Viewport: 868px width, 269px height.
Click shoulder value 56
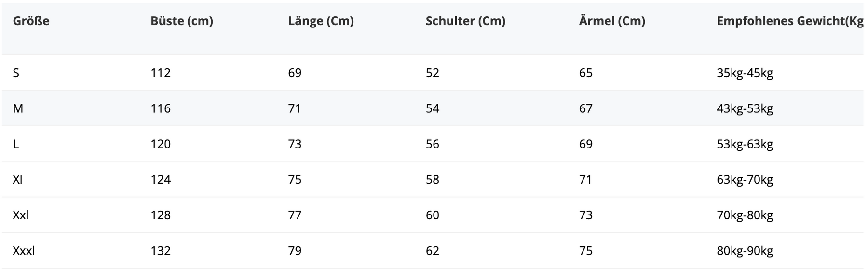(432, 144)
